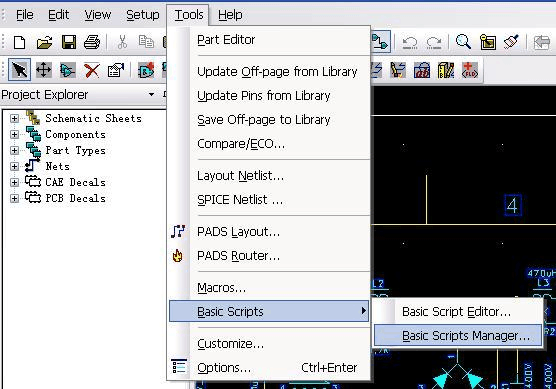Expand the Components tree node
556x389 pixels.
(14, 134)
